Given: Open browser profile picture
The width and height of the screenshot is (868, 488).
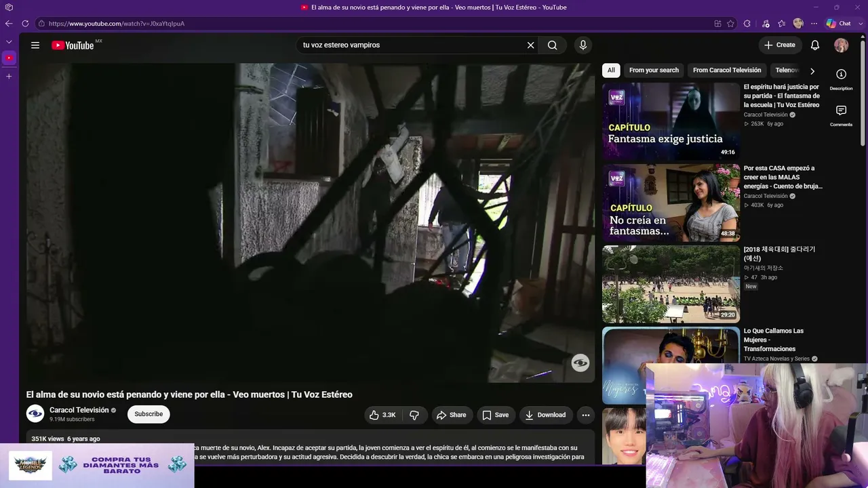Looking at the screenshot, I should 798,24.
